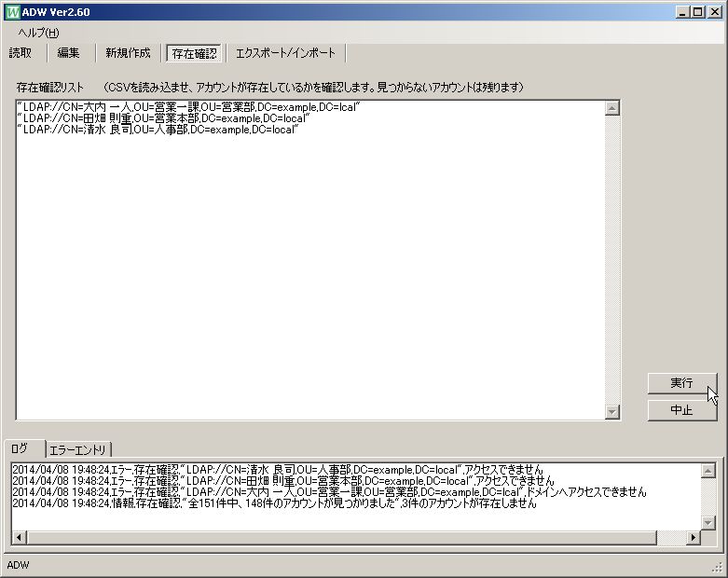
Task: Click the 中止 button
Action: click(682, 410)
